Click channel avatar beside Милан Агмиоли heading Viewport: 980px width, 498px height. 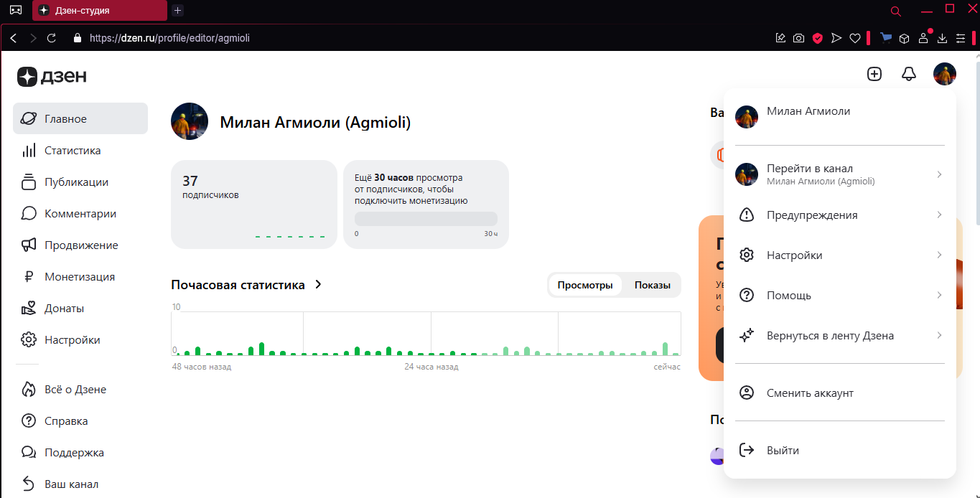(x=190, y=121)
